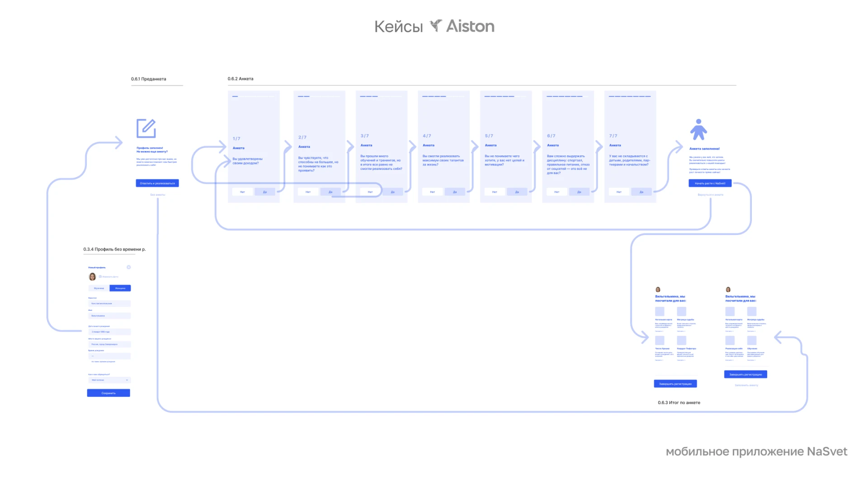
Task: Answer Нет on question 6/7
Action: (x=557, y=192)
